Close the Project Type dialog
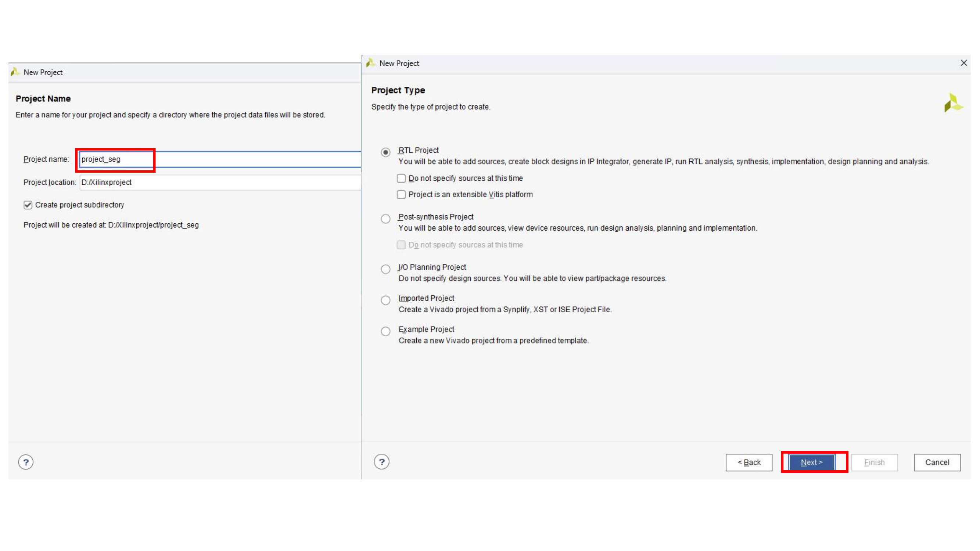 click(963, 63)
